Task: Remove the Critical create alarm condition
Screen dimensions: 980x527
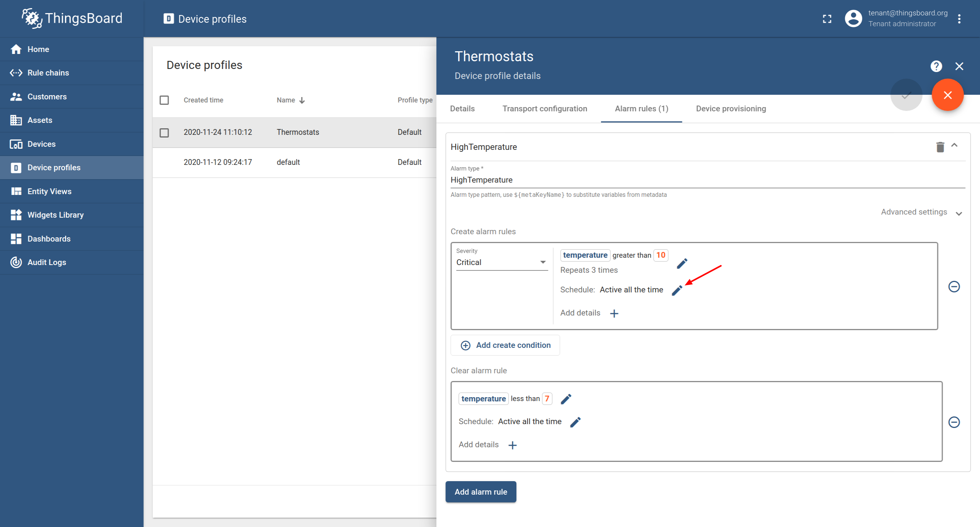Action: click(x=954, y=287)
